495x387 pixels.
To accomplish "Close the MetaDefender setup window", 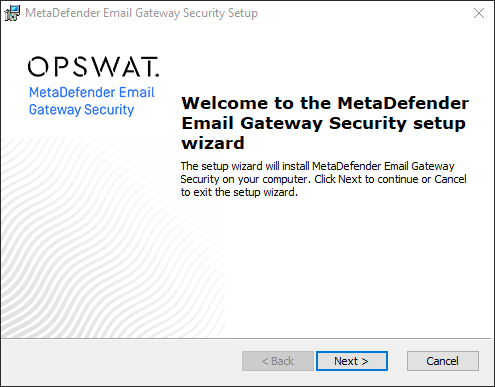I will click(x=479, y=13).
